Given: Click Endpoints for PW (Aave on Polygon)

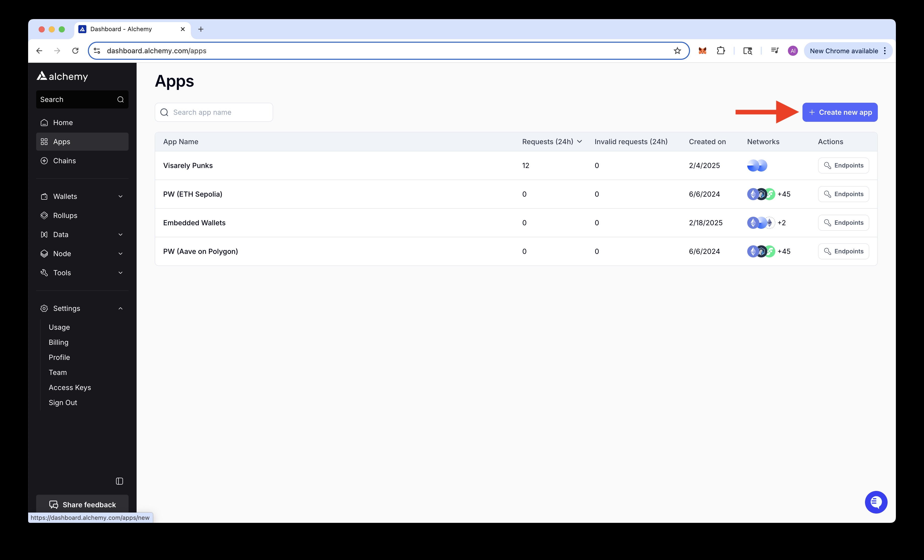Looking at the screenshot, I should coord(843,251).
